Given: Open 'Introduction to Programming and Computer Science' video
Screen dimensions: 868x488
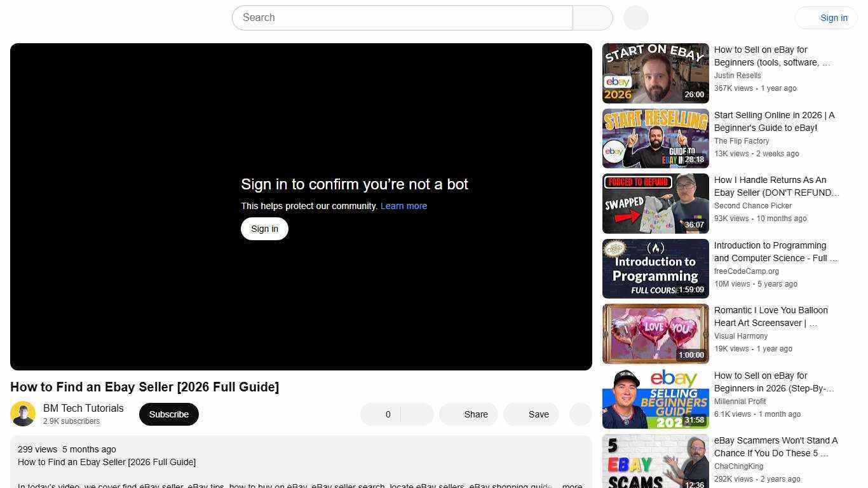Looking at the screenshot, I should click(655, 268).
